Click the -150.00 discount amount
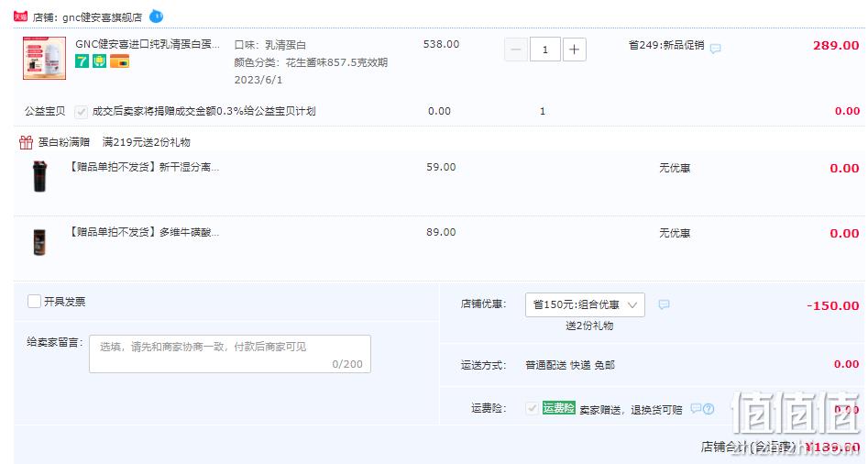Screen dimensions: 868x464 coord(833,305)
